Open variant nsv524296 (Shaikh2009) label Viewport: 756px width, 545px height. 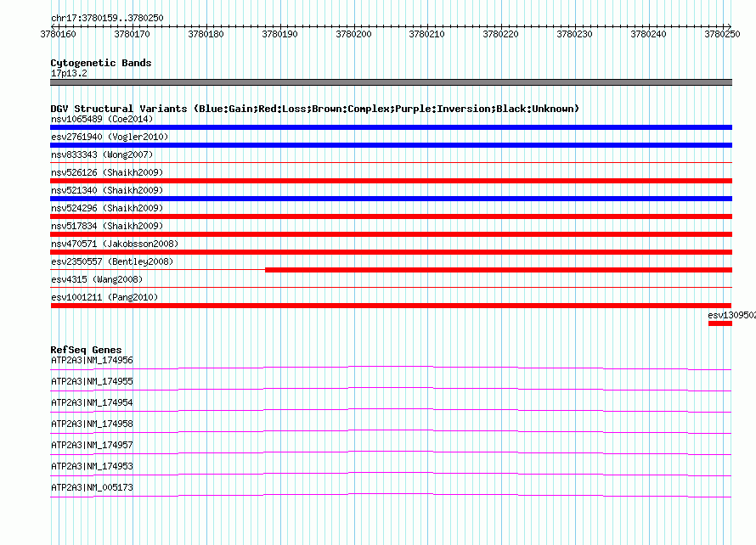[x=107, y=208]
